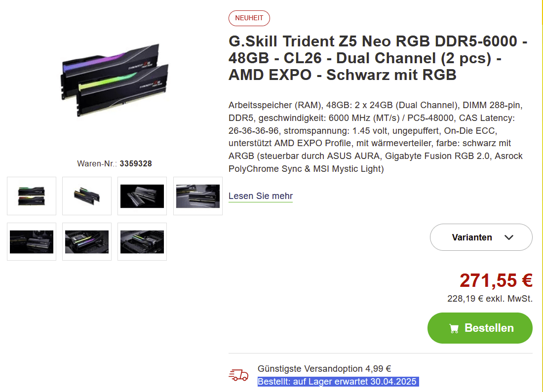The width and height of the screenshot is (543, 392).
Task: Click the Günstigste Versandoption 4,99 € text
Action: click(x=324, y=369)
